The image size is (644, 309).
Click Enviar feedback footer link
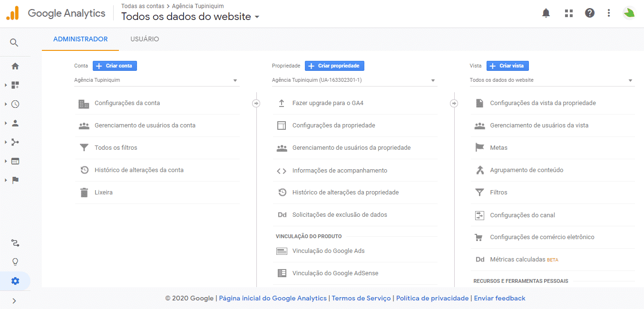coord(499,299)
